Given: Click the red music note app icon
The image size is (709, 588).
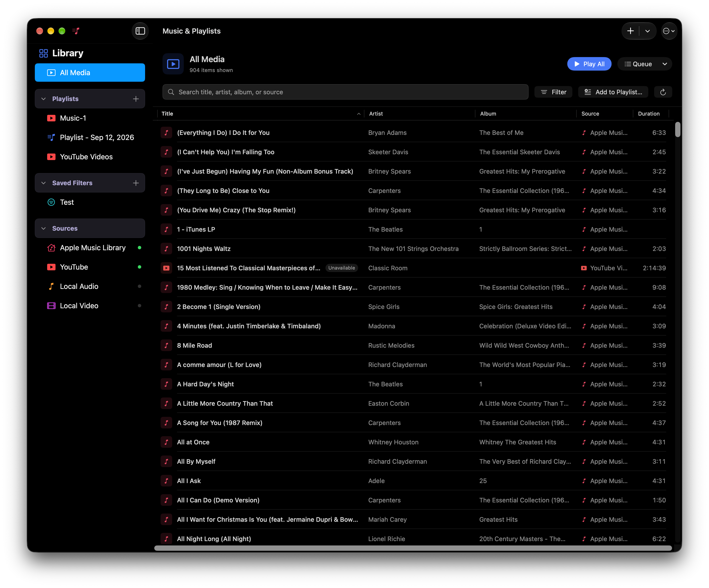Looking at the screenshot, I should tap(76, 31).
